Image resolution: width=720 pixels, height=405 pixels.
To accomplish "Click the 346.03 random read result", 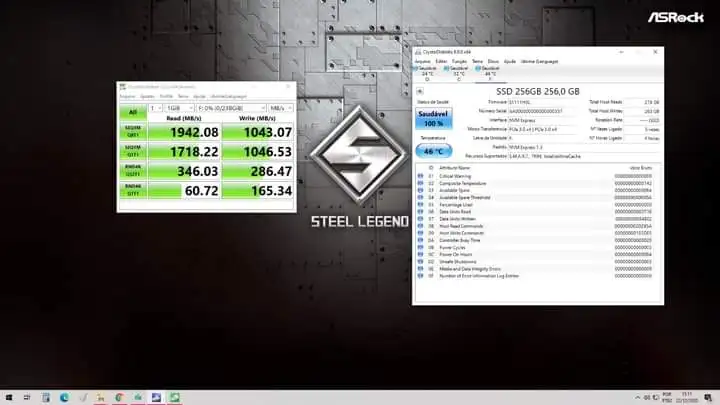I will pos(184,171).
